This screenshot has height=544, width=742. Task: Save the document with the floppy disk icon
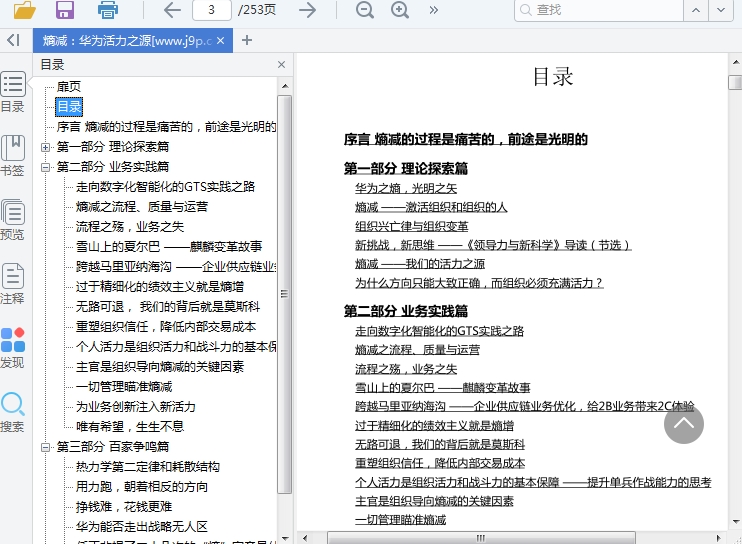pos(65,10)
